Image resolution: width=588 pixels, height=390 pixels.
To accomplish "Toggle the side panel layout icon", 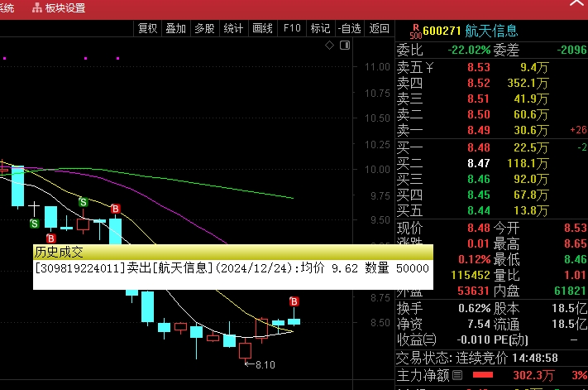I will click(x=345, y=46).
